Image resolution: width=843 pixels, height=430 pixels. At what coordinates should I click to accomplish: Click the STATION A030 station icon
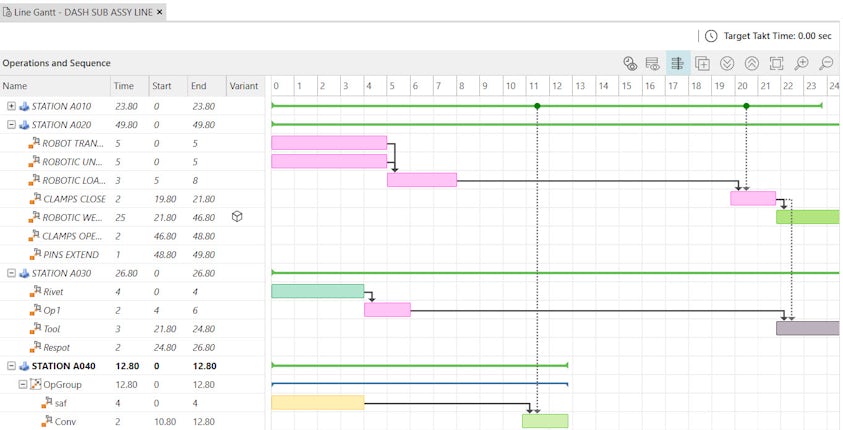pos(24,273)
